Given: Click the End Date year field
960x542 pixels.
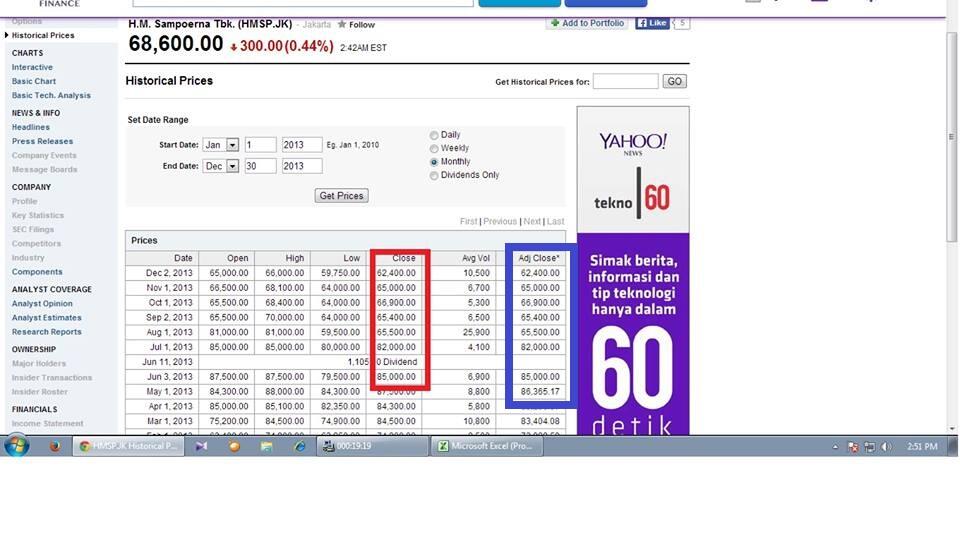Looking at the screenshot, I should 302,166.
